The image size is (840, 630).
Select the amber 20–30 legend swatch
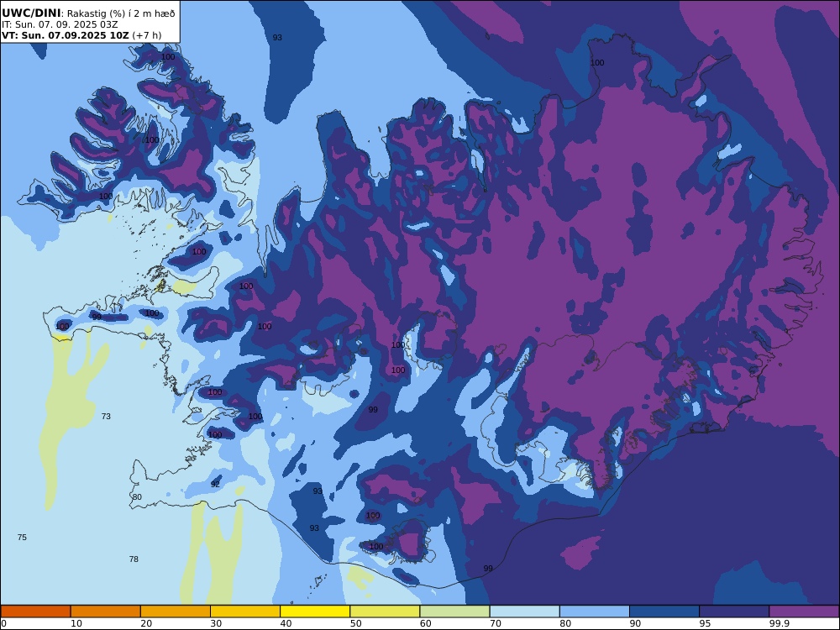[176, 612]
